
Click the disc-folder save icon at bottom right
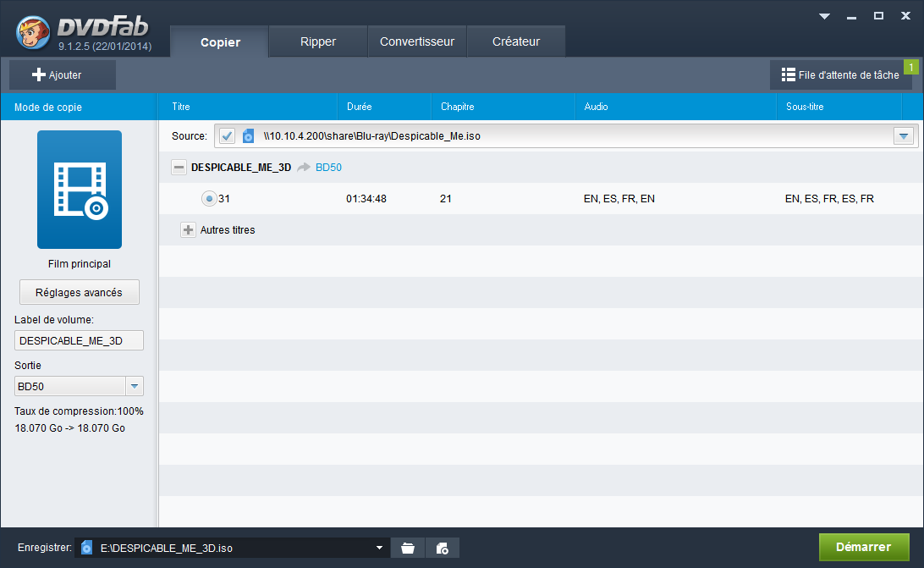[442, 548]
